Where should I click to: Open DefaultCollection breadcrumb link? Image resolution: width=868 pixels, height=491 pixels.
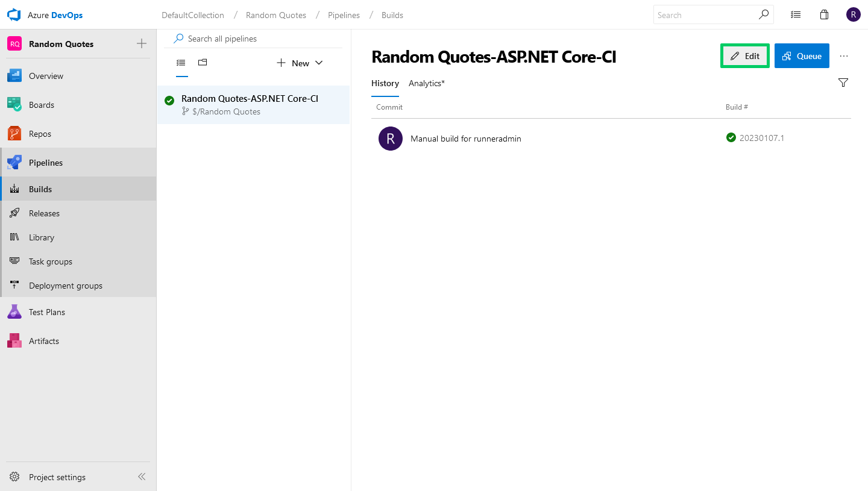193,15
